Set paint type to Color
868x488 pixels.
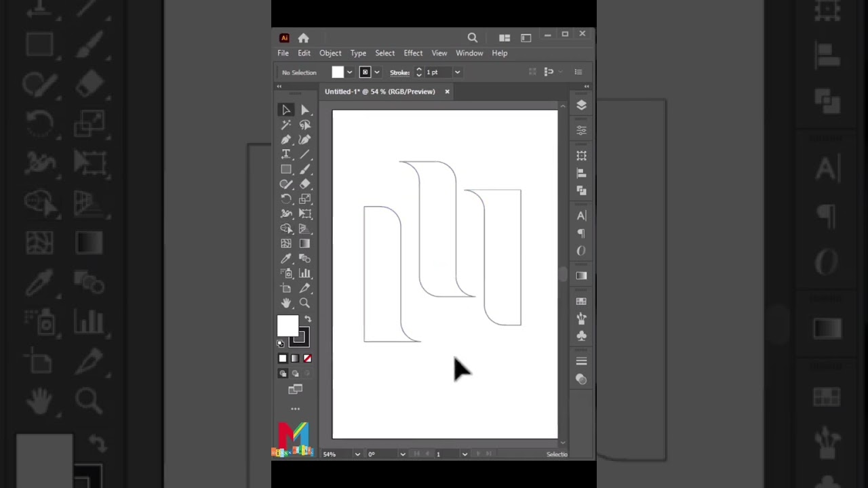point(283,359)
